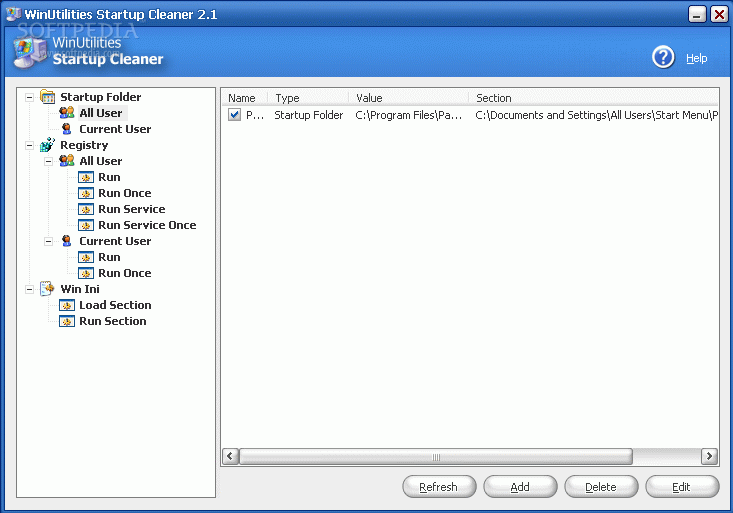The height and width of the screenshot is (513, 733).
Task: Click the 'C:\Program Files\Pa...' value cell
Action: [x=409, y=115]
